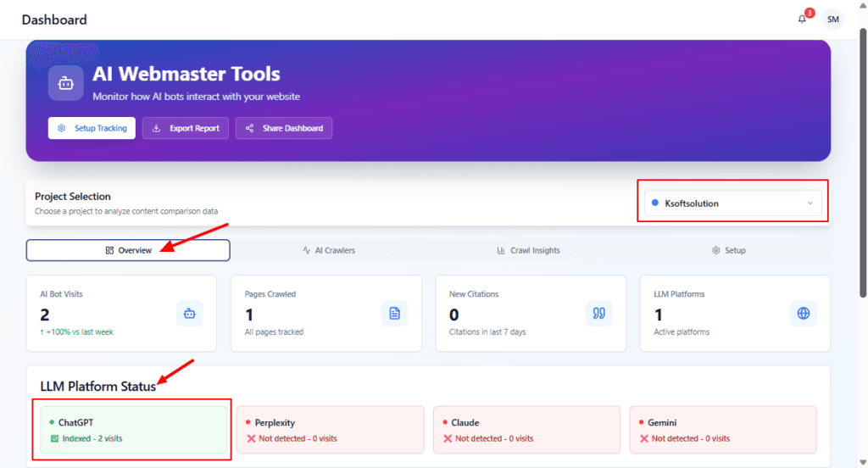The image size is (868, 468).
Task: Click document icon in Pages Crawled card
Action: click(x=394, y=313)
